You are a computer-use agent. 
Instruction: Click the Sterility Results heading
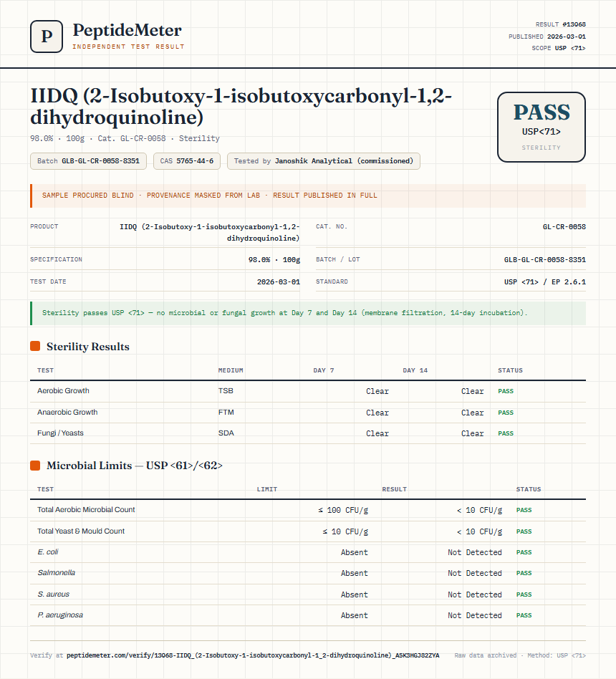click(88, 347)
